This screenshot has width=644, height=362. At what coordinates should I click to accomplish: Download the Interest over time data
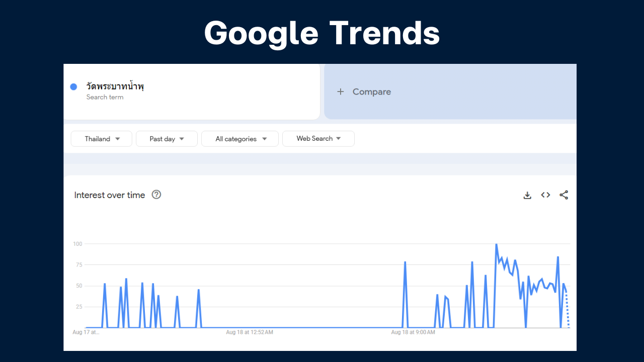(x=527, y=195)
